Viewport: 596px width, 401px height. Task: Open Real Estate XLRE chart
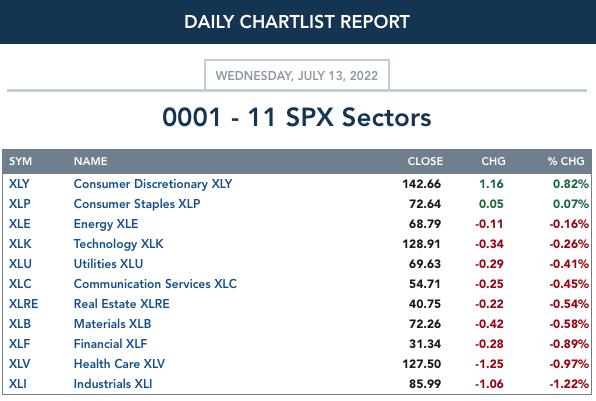(122, 304)
